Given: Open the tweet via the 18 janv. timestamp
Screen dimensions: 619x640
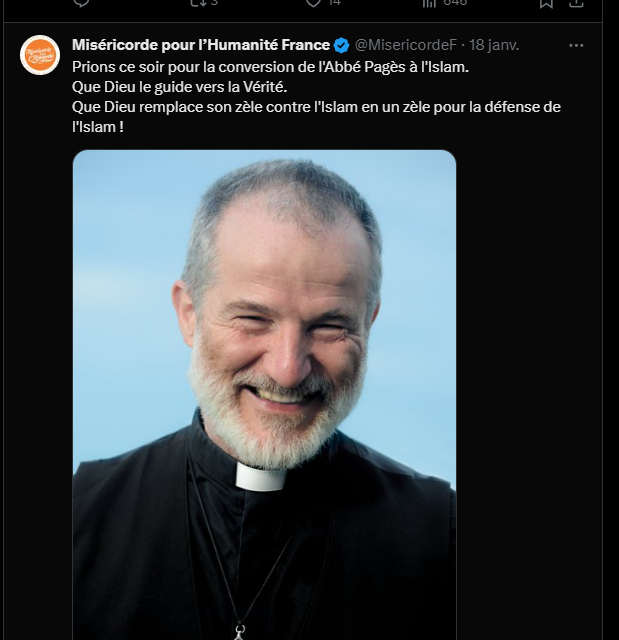Looking at the screenshot, I should point(494,45).
